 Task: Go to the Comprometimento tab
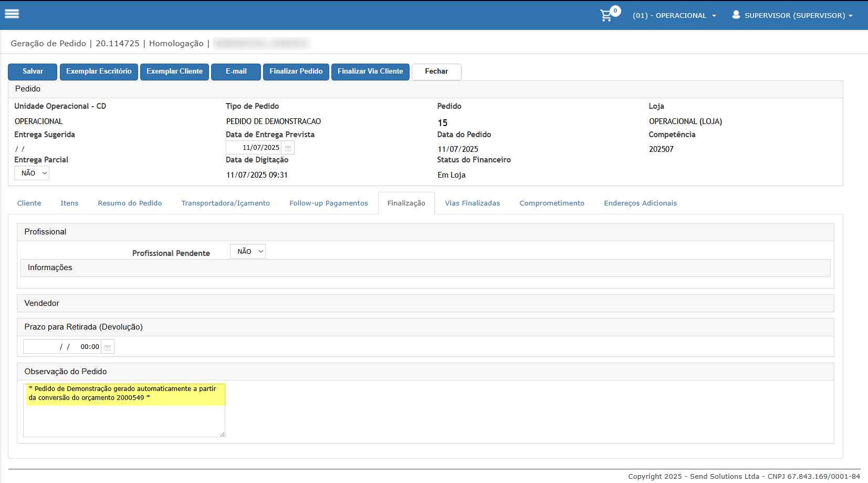552,203
